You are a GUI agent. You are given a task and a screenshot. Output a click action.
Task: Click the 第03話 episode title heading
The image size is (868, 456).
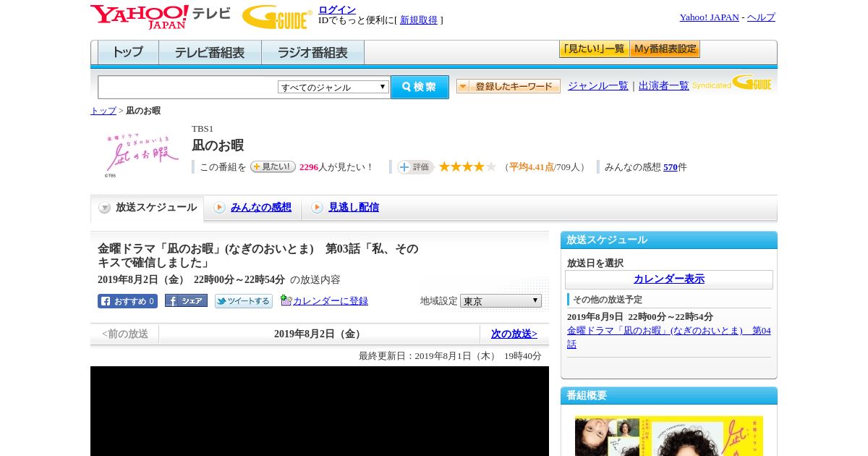pos(258,256)
